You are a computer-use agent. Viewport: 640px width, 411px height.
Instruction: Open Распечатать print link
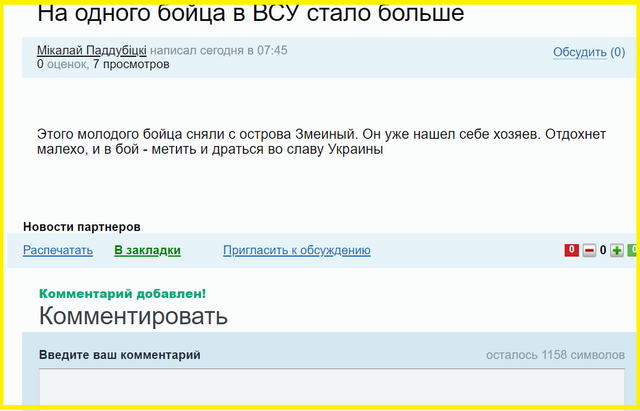pos(58,250)
